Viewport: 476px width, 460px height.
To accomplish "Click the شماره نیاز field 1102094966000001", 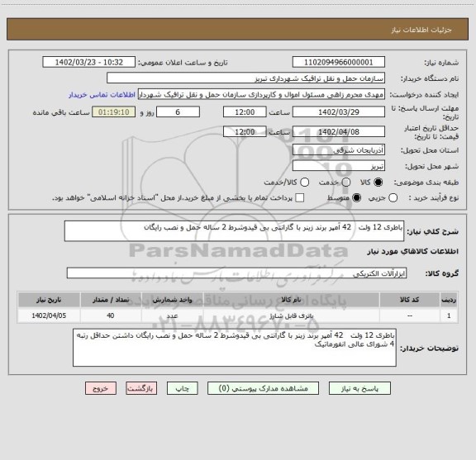I will [x=339, y=62].
